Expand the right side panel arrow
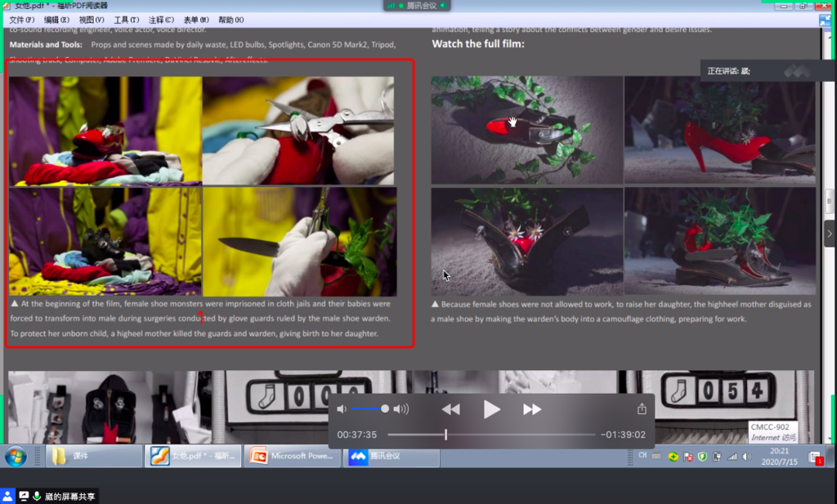This screenshot has height=504, width=837. [830, 234]
